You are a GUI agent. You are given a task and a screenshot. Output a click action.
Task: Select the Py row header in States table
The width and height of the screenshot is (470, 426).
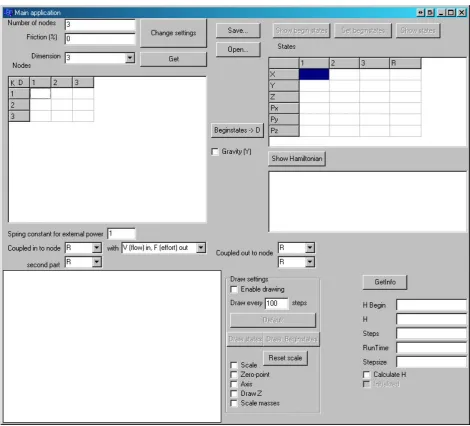coord(284,120)
